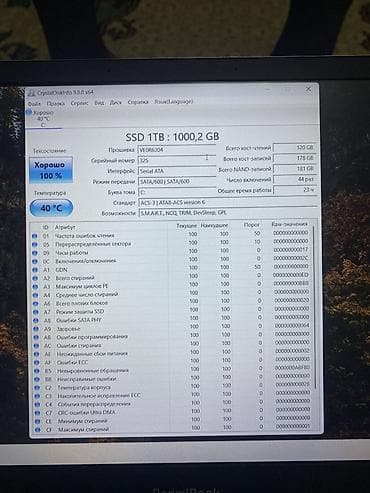Click the status icon of attribute A3
The height and width of the screenshot is (493, 370).
click(35, 287)
